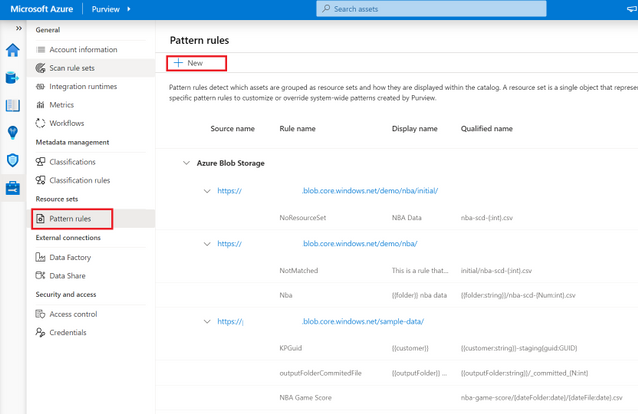Click qualified name nba-scd-{:int}.csv
The image size is (638, 414).
click(x=487, y=218)
